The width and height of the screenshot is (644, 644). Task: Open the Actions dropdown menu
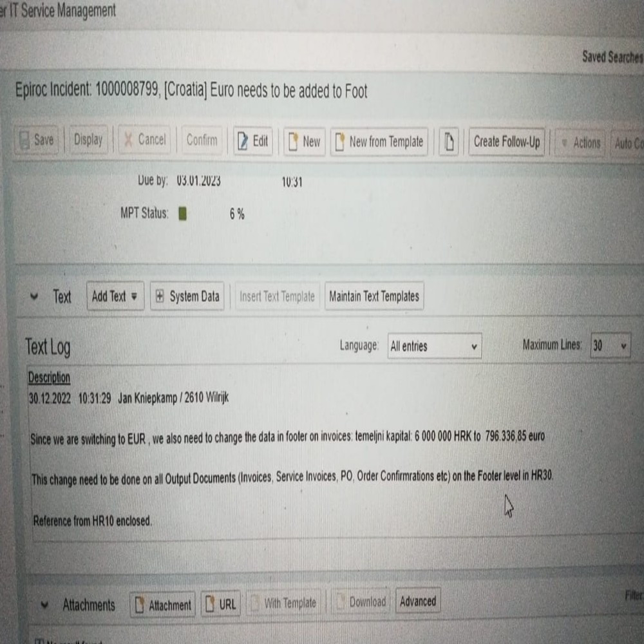580,143
